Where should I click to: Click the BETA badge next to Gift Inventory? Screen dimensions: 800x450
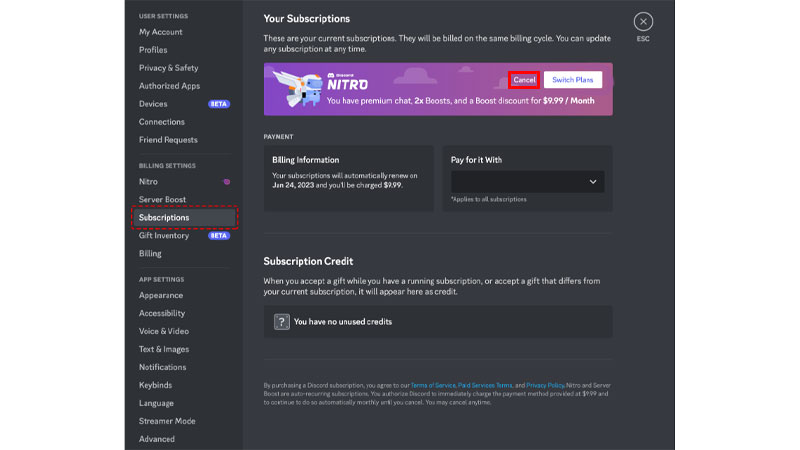pyautogui.click(x=219, y=236)
